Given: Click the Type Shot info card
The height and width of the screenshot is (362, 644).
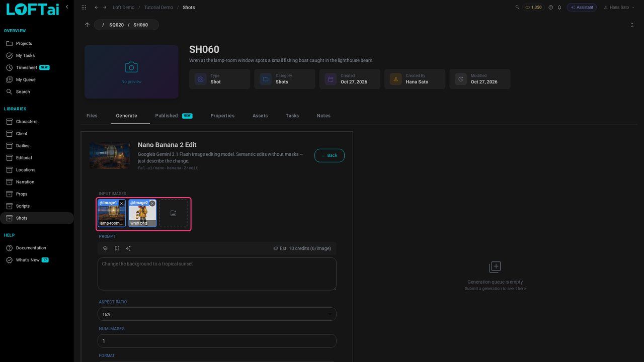Looking at the screenshot, I should [220, 79].
